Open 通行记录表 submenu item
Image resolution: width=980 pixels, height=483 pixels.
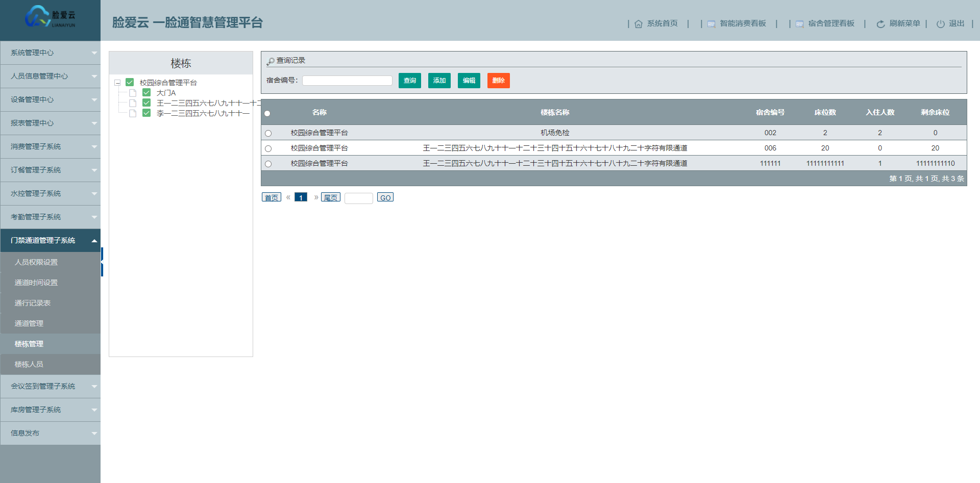pyautogui.click(x=50, y=303)
